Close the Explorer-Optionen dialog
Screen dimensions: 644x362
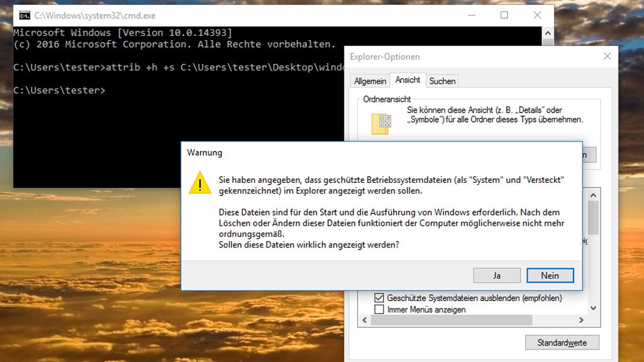607,56
